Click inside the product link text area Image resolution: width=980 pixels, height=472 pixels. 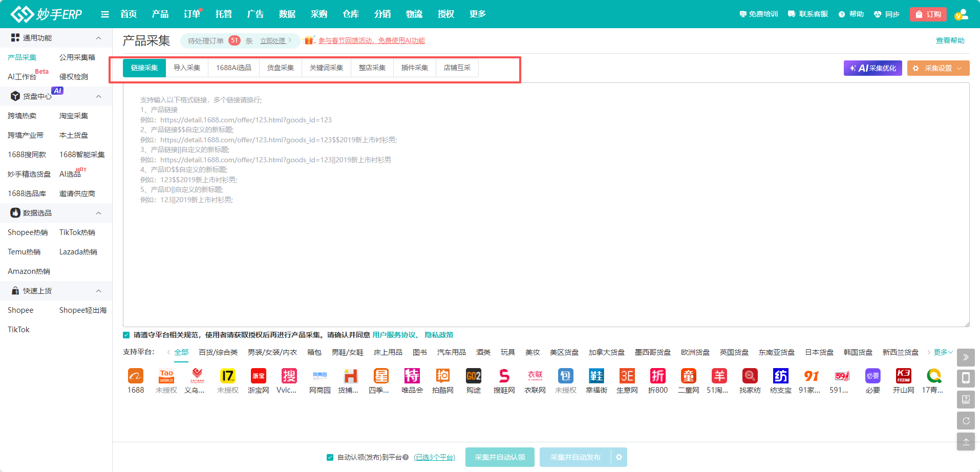pos(546,256)
